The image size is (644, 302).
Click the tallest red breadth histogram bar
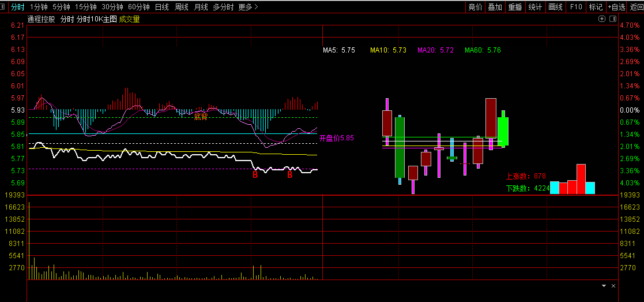tap(581, 179)
